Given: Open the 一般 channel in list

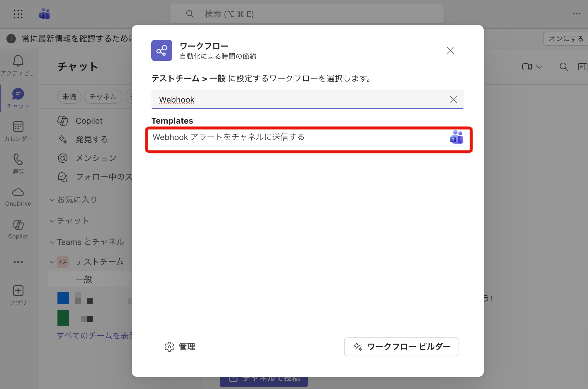Looking at the screenshot, I should tap(84, 279).
